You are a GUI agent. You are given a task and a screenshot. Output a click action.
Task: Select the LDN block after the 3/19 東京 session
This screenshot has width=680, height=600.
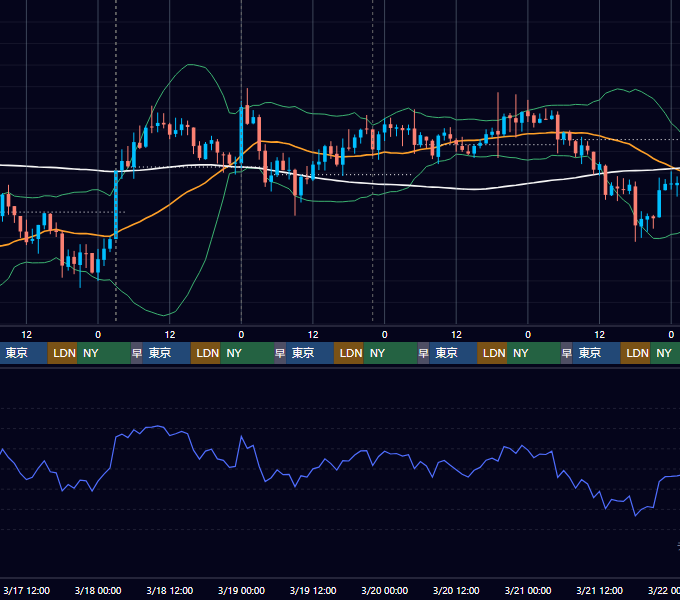[349, 353]
